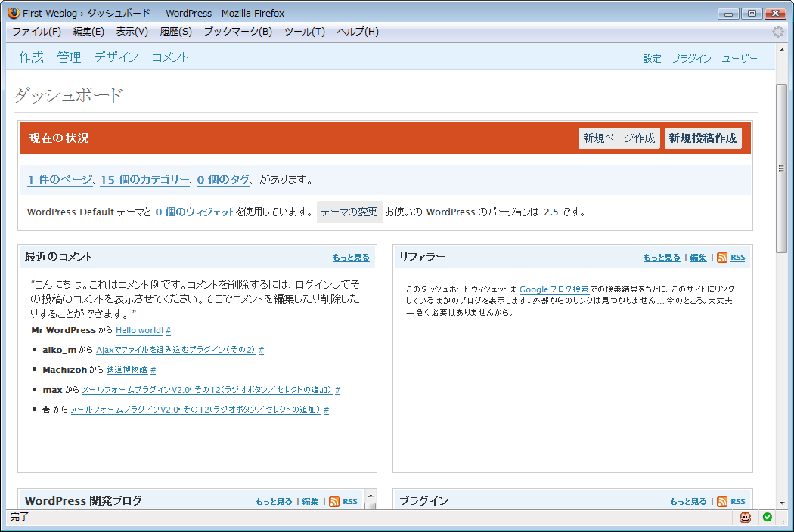Open the プラグイン link in top navigation
Viewport: 794px width, 532px height.
691,59
